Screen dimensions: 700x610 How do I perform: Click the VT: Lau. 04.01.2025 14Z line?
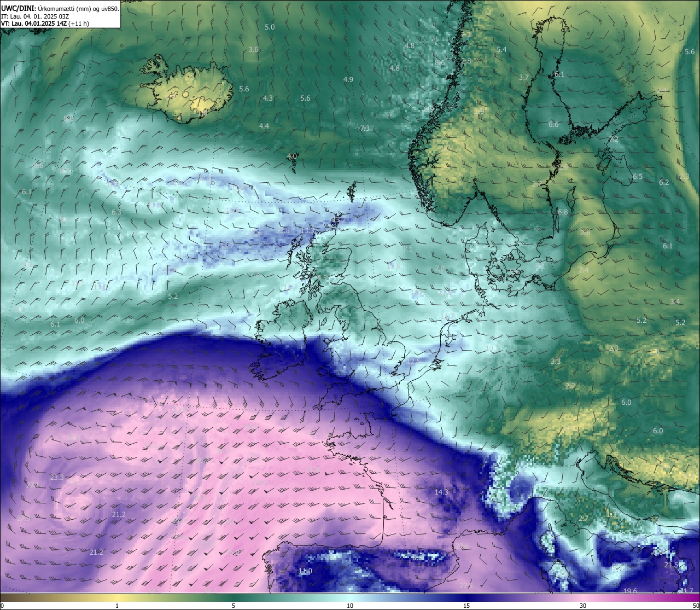pos(45,24)
